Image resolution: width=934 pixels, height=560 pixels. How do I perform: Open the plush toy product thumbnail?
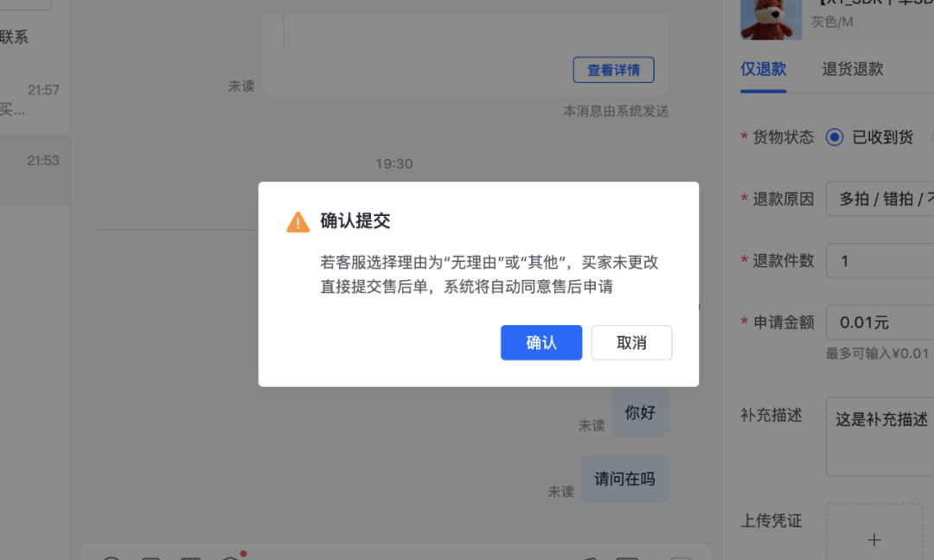click(771, 20)
